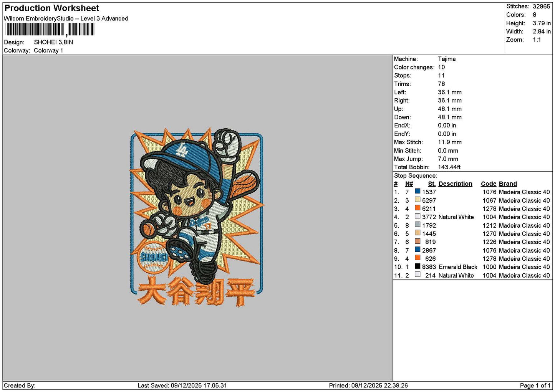The width and height of the screenshot is (555, 392).
Task: Click the 'Stop Sequence:' heading
Action: click(416, 176)
